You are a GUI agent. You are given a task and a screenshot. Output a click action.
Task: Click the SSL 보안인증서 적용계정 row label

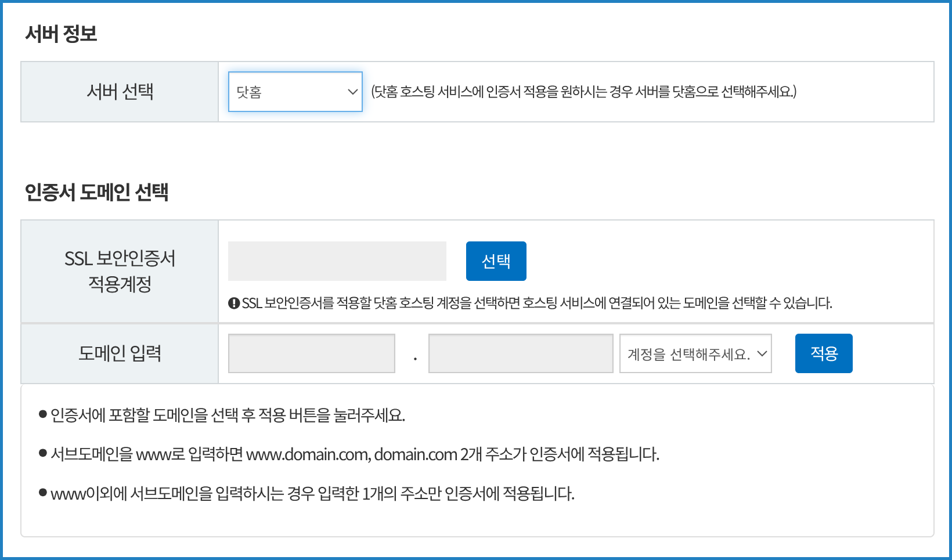coord(120,271)
